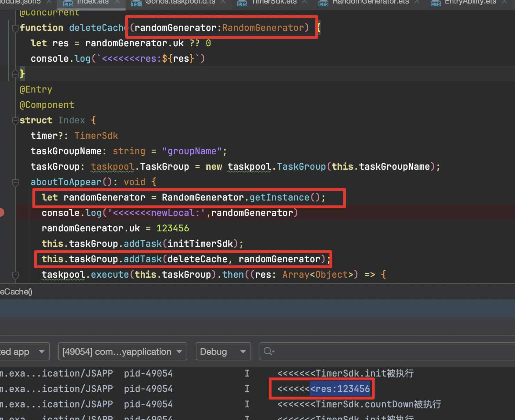Viewport: 515px width, 420px height.
Task: Click fold marker at deleteCache closing brace
Action: [x=15, y=74]
